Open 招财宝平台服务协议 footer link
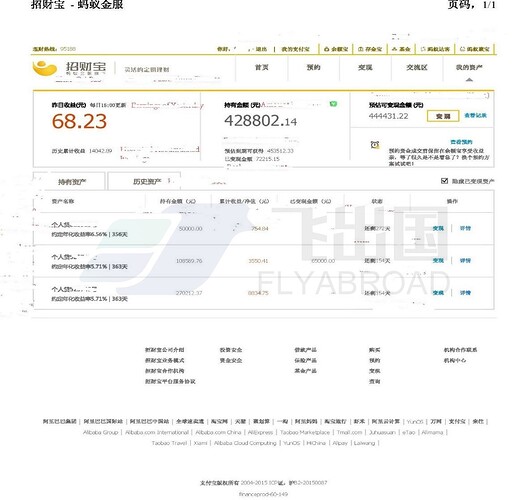This screenshot has height=500, width=529. (170, 381)
